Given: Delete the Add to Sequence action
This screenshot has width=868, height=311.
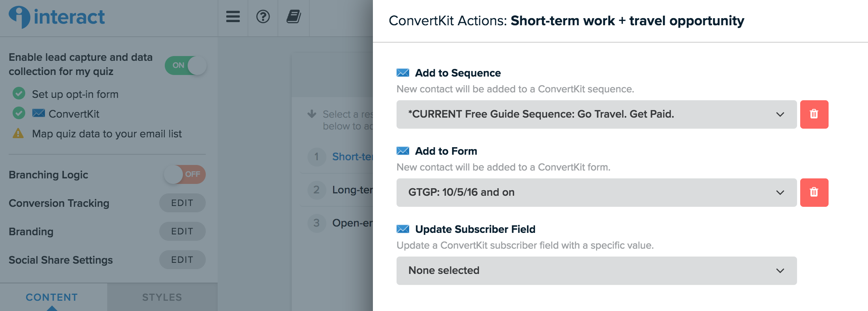Looking at the screenshot, I should pyautogui.click(x=814, y=114).
